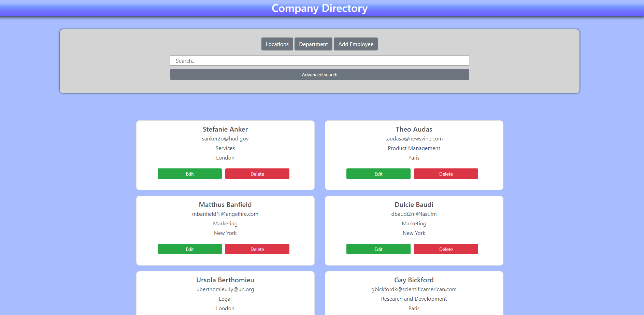
Task: Click the Add Employee button
Action: [x=356, y=44]
